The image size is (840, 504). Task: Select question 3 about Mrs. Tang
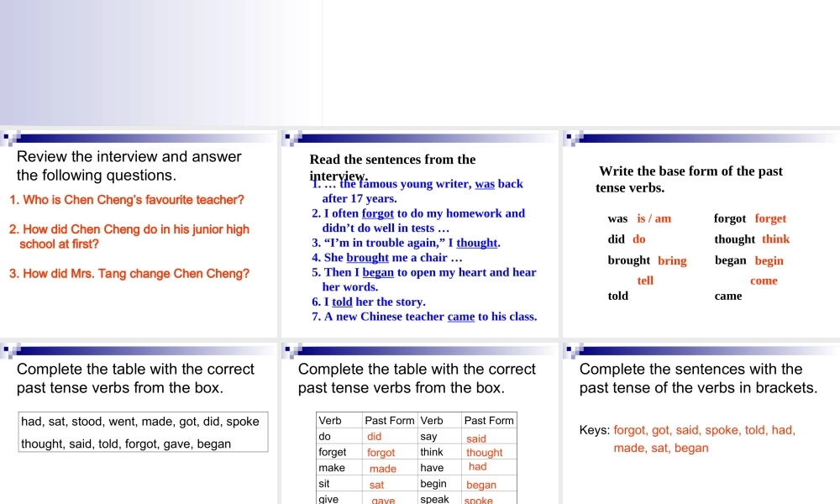click(x=129, y=274)
